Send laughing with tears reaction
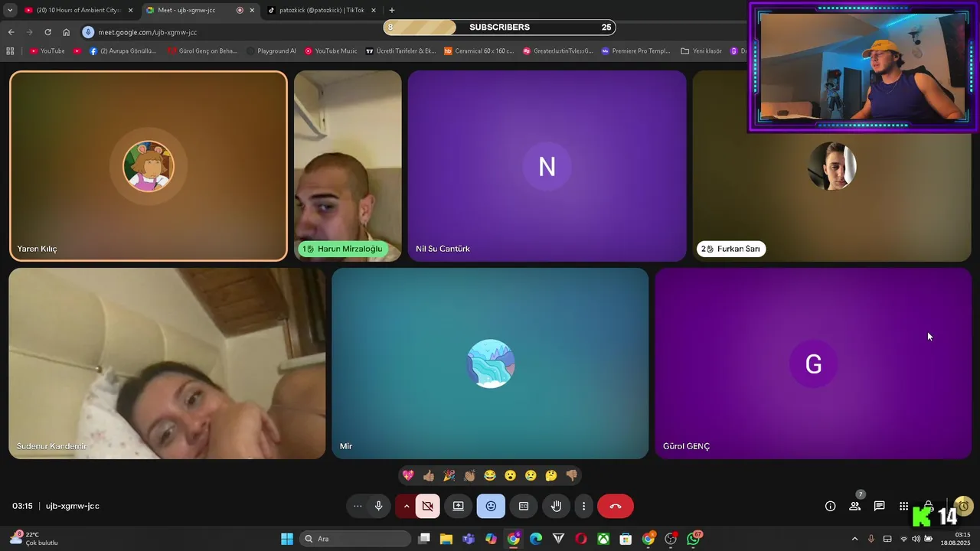Viewport: 980px width, 551px height. click(x=490, y=475)
